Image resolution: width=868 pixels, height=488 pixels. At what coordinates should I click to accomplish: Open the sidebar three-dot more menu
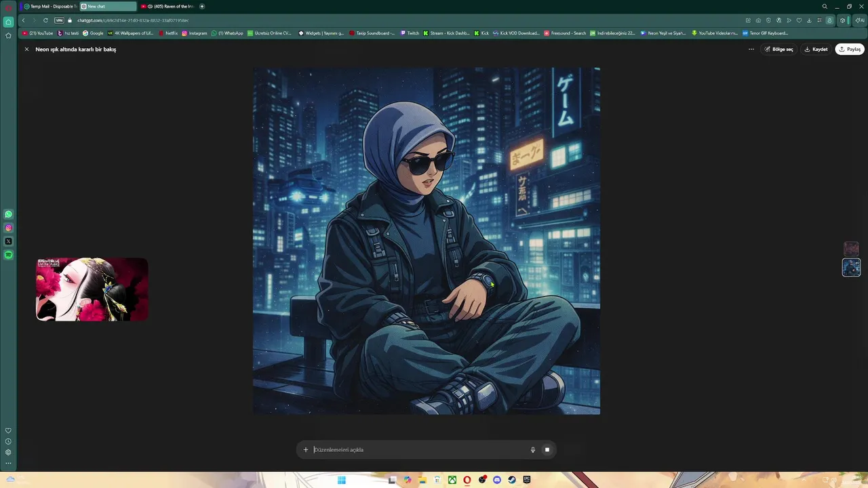click(x=8, y=464)
